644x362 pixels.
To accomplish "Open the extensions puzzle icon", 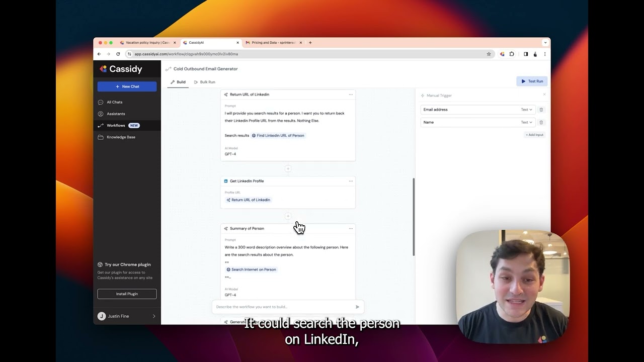I will pos(512,54).
